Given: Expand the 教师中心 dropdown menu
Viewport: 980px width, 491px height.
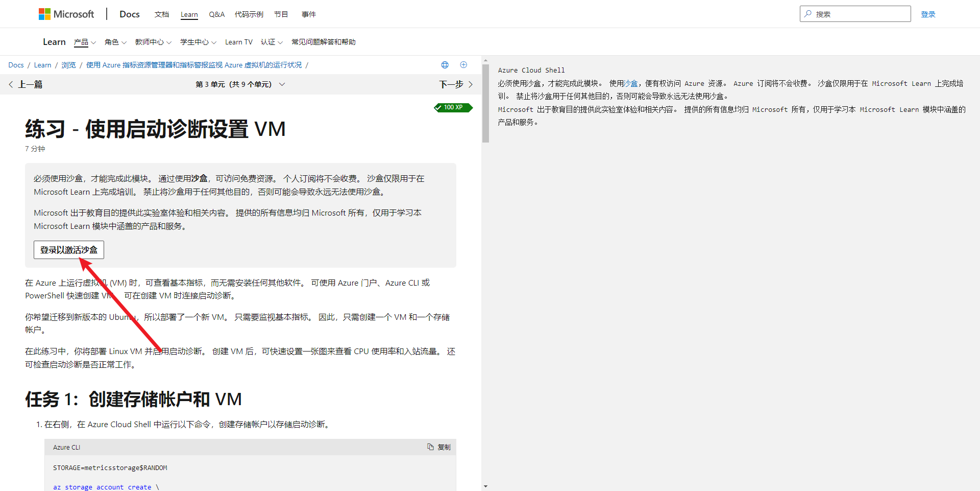Looking at the screenshot, I should point(153,42).
